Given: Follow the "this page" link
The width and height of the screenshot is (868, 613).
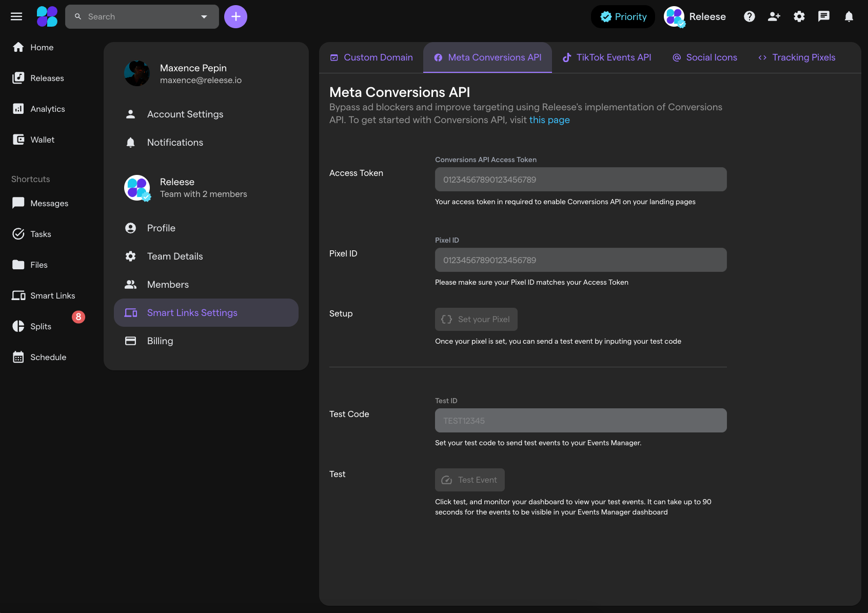Looking at the screenshot, I should 549,120.
